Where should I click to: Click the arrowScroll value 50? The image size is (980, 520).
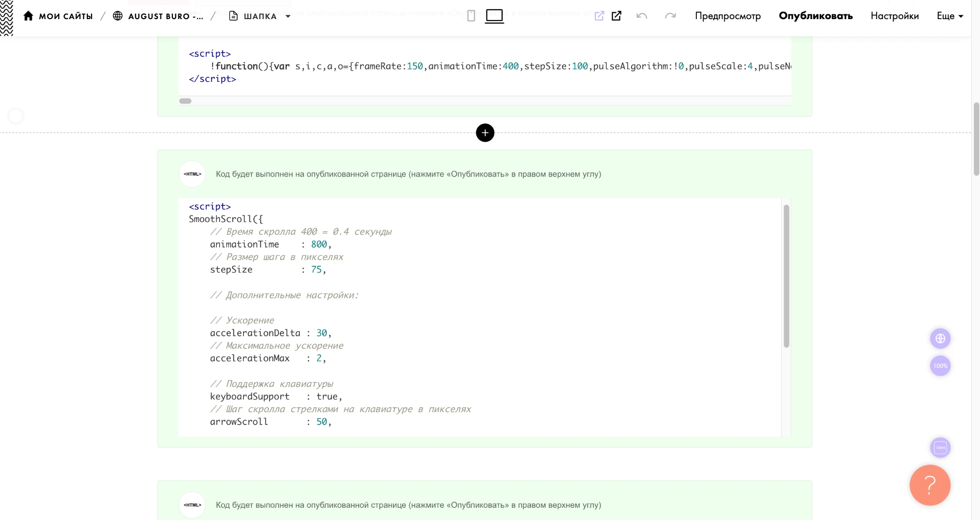pyautogui.click(x=321, y=421)
